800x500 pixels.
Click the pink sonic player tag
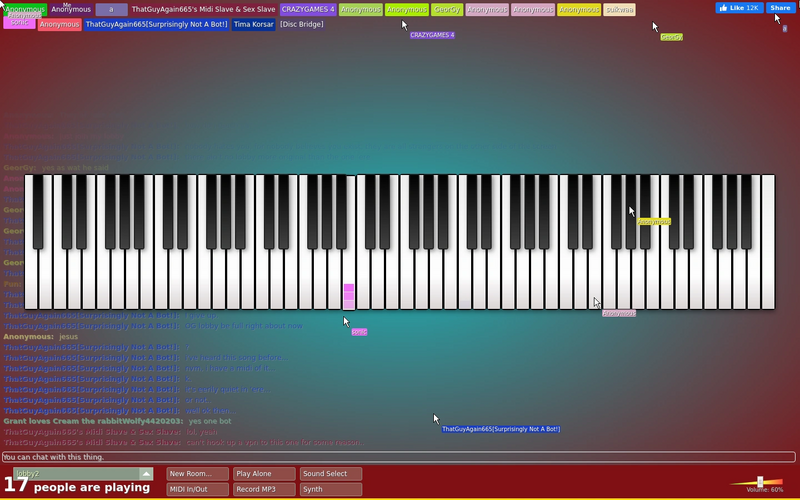point(19,22)
